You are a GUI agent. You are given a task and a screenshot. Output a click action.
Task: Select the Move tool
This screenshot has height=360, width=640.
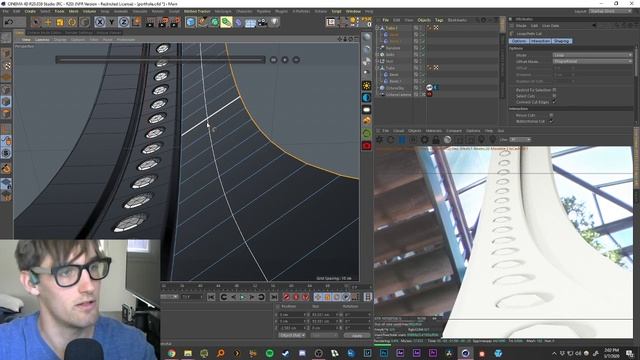tap(48, 22)
